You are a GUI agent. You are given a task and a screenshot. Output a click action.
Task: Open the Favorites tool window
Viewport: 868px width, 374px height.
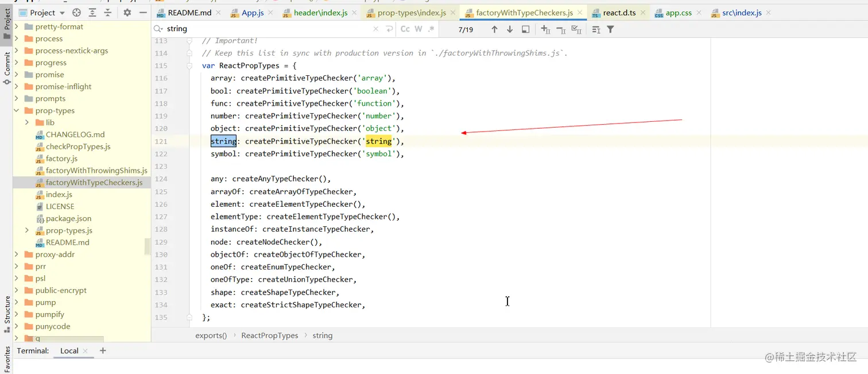coord(7,359)
